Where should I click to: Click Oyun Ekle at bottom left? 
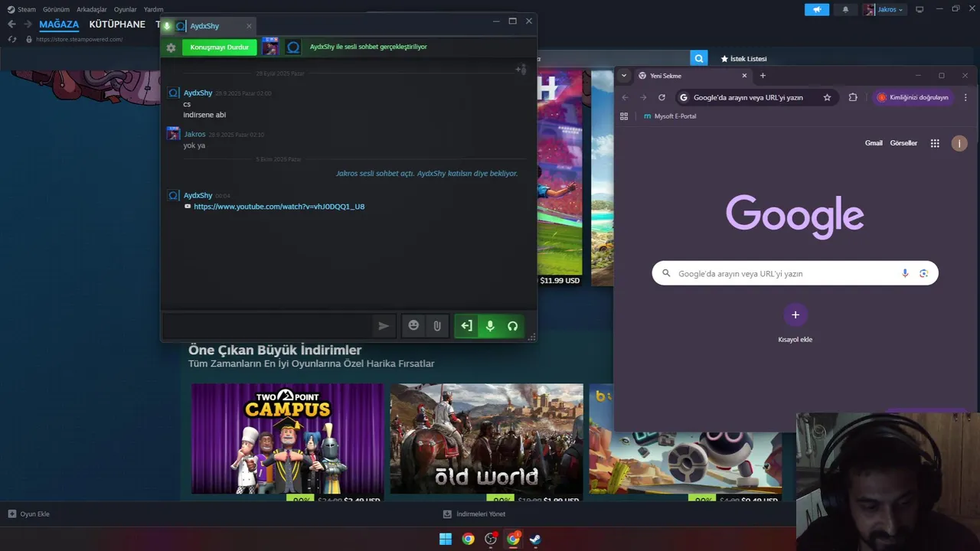pos(29,514)
